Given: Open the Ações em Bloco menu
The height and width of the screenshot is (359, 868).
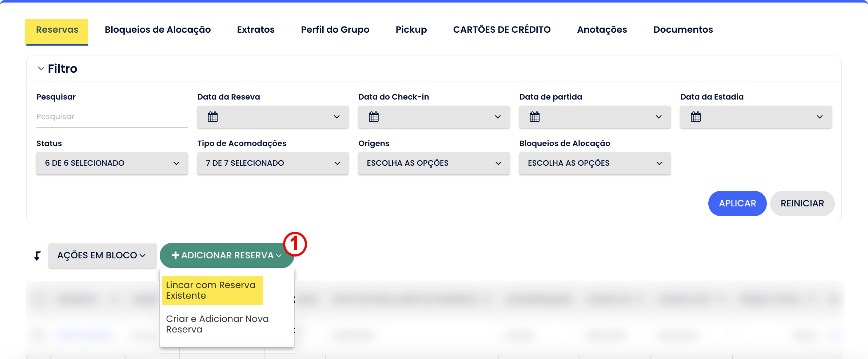Looking at the screenshot, I should [102, 255].
